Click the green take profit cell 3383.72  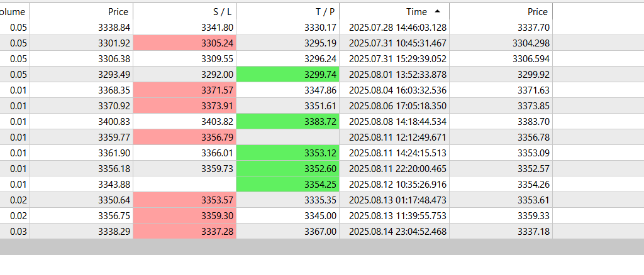[287, 121]
